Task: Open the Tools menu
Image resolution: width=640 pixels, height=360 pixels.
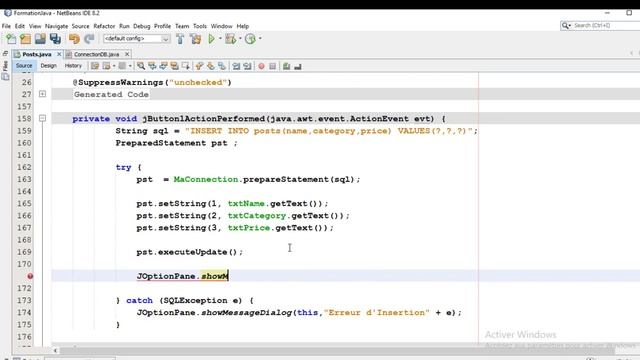Action: point(200,26)
